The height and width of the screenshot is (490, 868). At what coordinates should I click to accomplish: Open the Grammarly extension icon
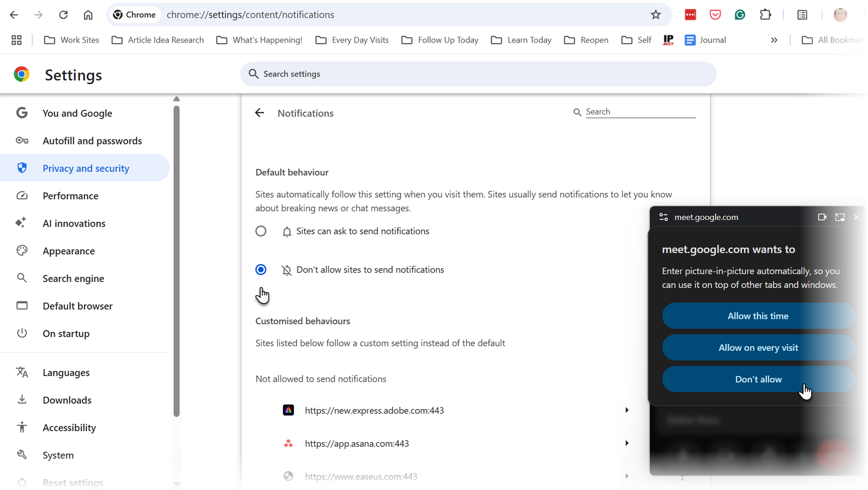click(x=740, y=15)
